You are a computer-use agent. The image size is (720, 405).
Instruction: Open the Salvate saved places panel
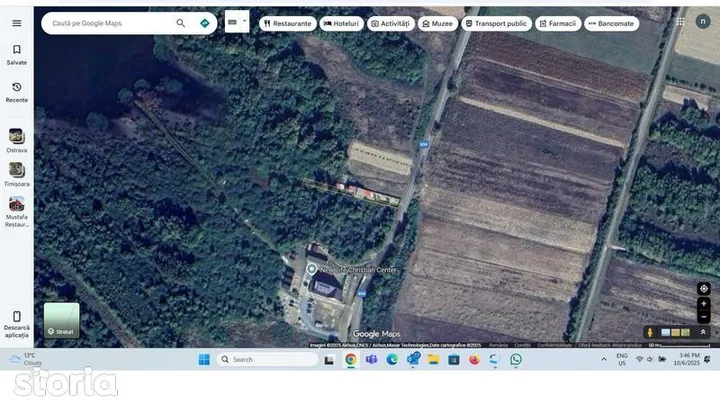click(x=17, y=55)
